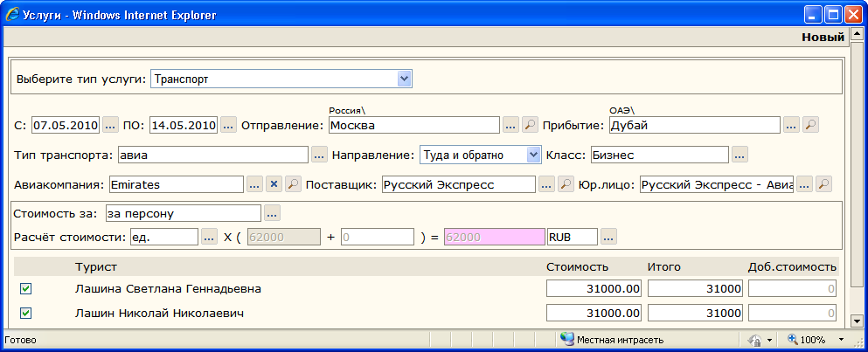Click Турист column header
The height and width of the screenshot is (352, 868).
pos(96,266)
